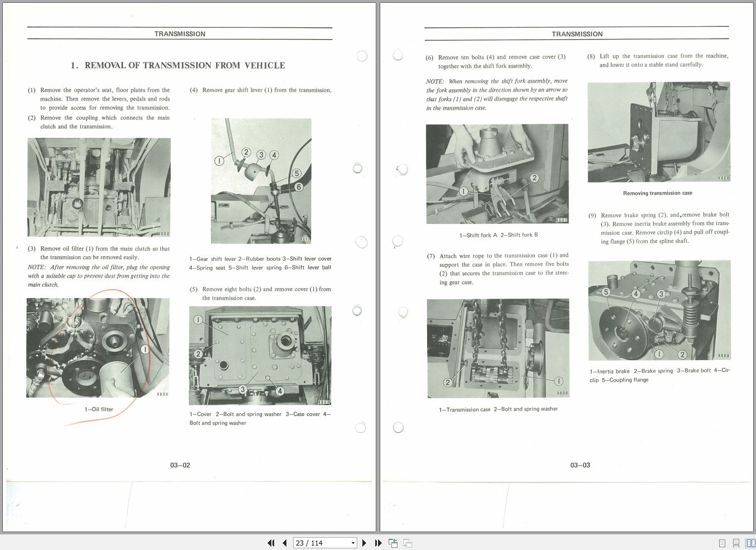Image resolution: width=756 pixels, height=550 pixels.
Task: Click the section heading Removal of Transmission
Action: (x=178, y=65)
